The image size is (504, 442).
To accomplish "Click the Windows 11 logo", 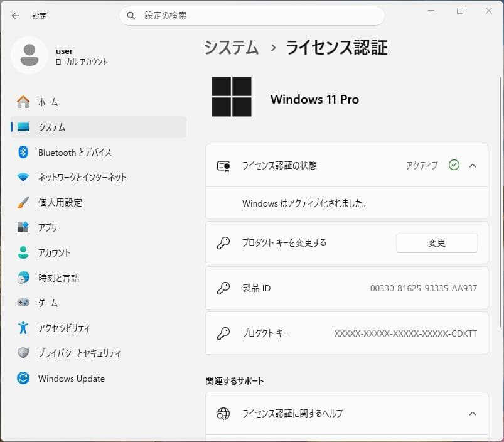I will [x=232, y=97].
